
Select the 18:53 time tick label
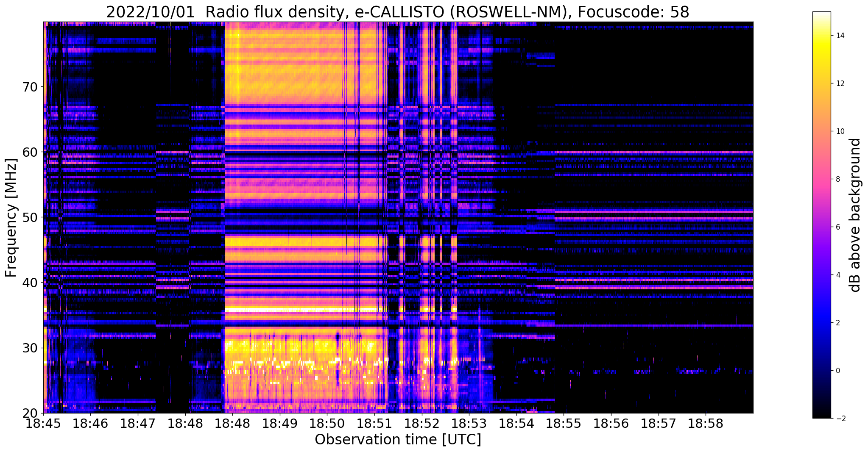pyautogui.click(x=469, y=423)
